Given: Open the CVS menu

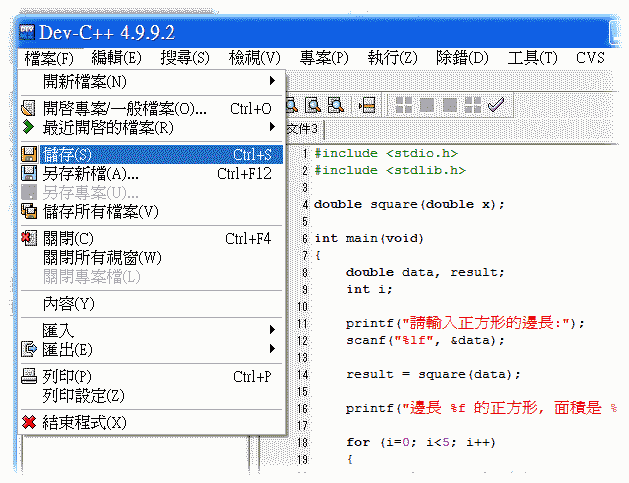Looking at the screenshot, I should pyautogui.click(x=590, y=58).
